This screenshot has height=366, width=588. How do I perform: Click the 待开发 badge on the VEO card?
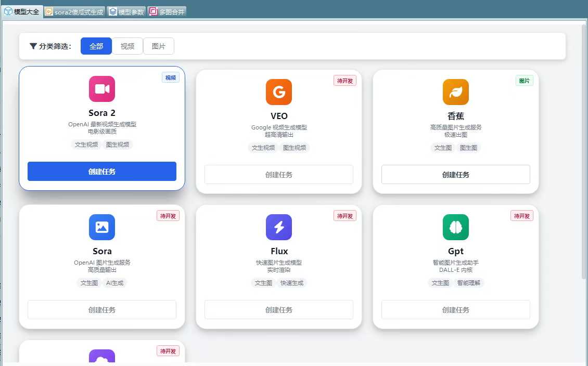click(345, 81)
